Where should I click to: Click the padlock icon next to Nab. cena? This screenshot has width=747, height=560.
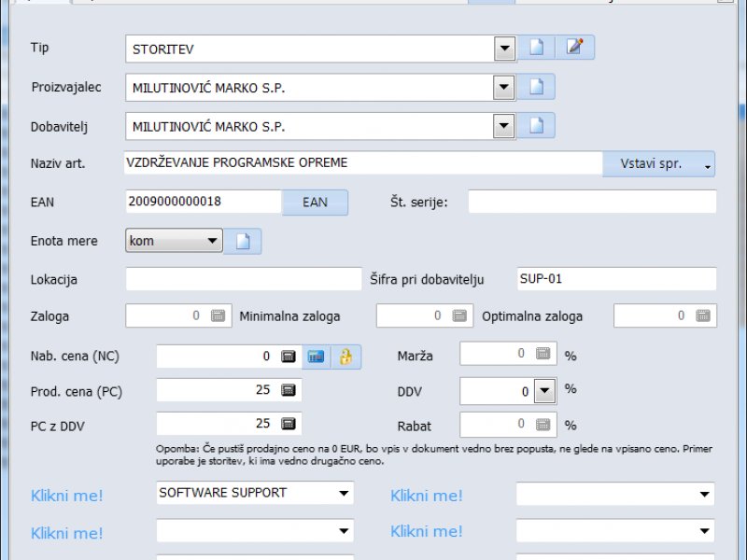tap(345, 357)
